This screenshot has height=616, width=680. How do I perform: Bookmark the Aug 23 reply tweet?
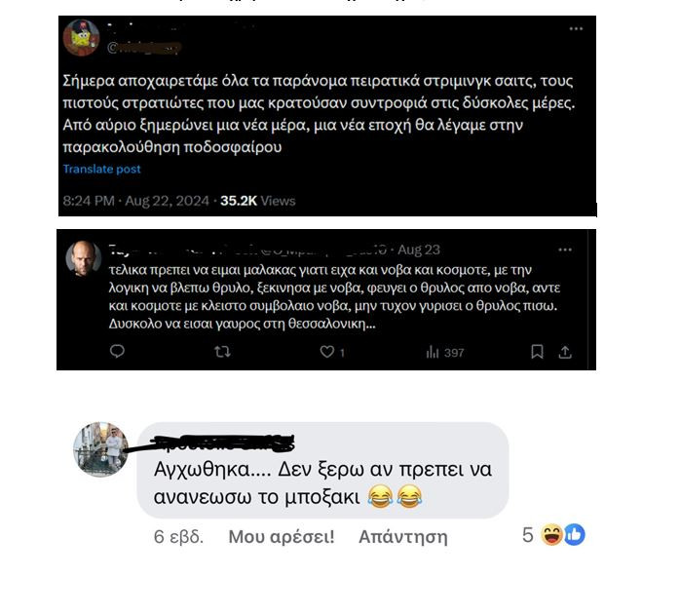tap(538, 352)
